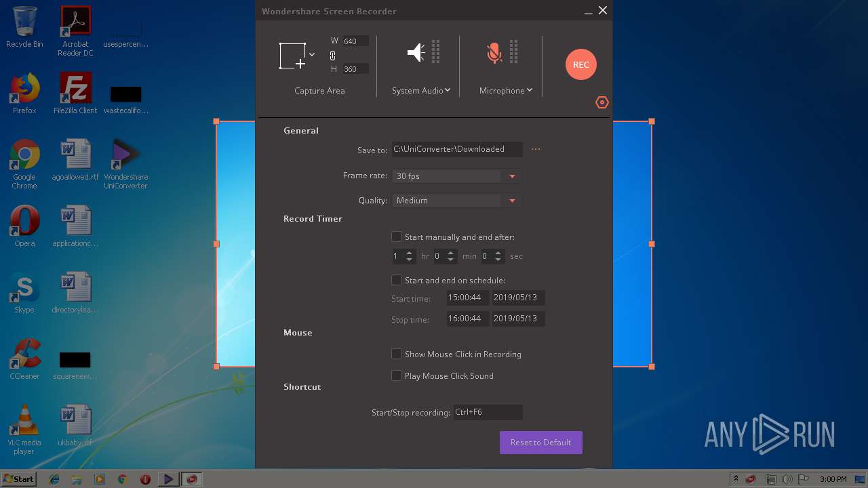Click the Reset to Default button

(541, 443)
